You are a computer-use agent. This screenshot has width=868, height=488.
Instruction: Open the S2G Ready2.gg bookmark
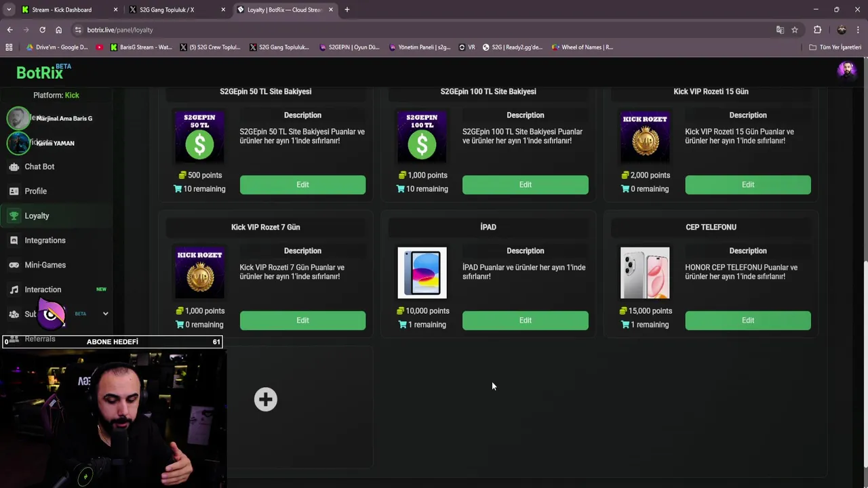513,47
